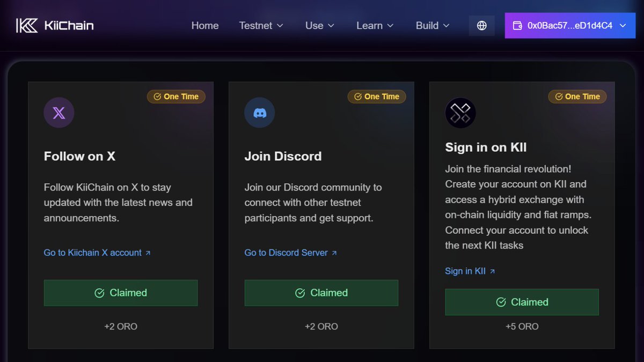Viewport: 644px width, 362px height.
Task: Expand the Learn menu
Action: coord(375,25)
